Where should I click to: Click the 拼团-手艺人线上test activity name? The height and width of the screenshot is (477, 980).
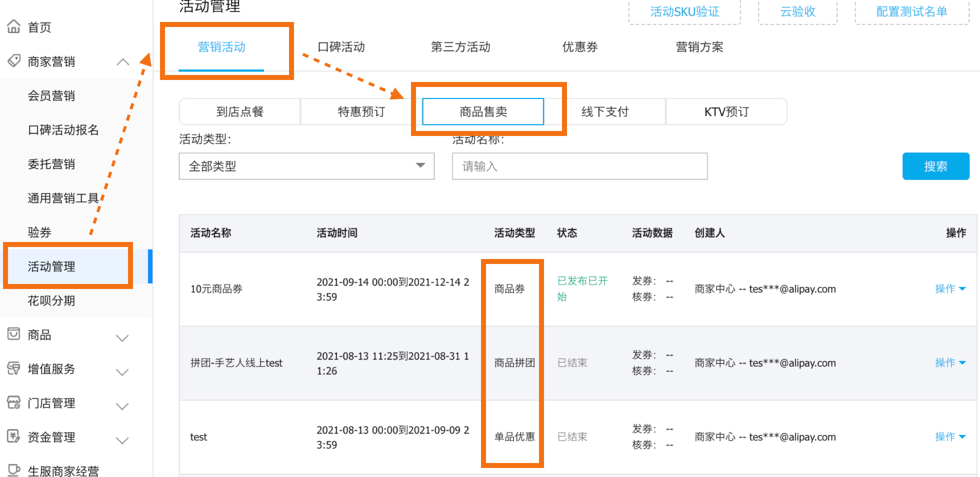click(x=236, y=362)
